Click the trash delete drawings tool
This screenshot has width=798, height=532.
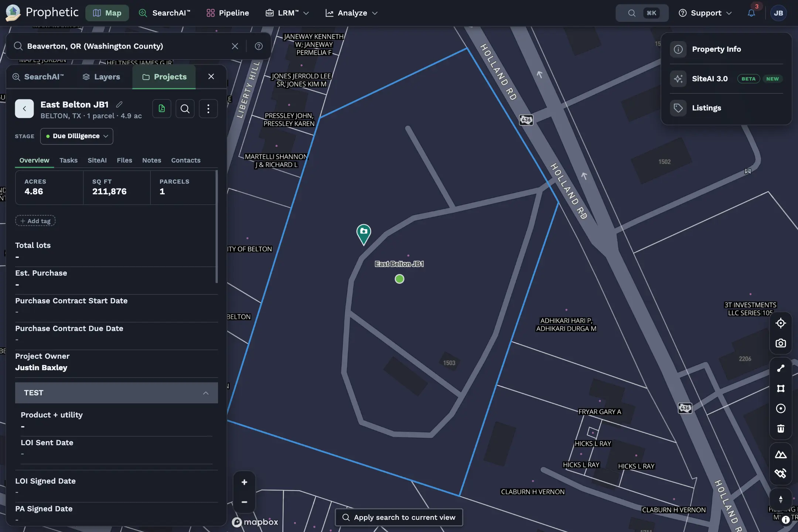(x=781, y=429)
